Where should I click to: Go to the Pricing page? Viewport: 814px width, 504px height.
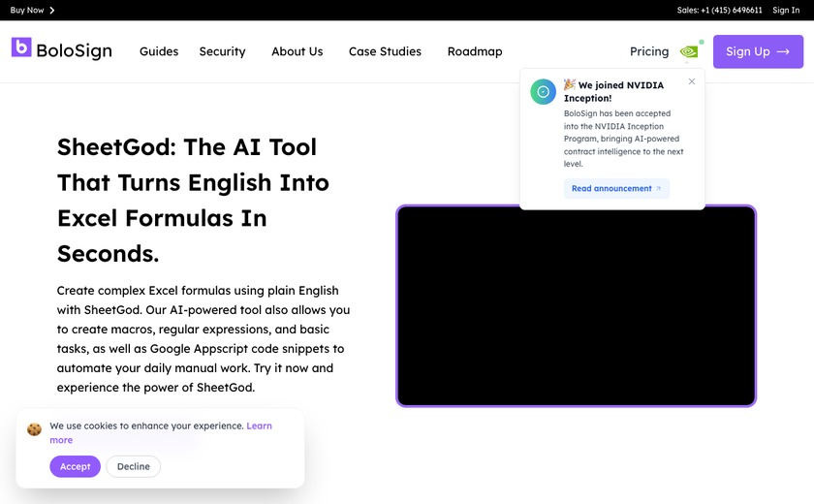(x=649, y=51)
